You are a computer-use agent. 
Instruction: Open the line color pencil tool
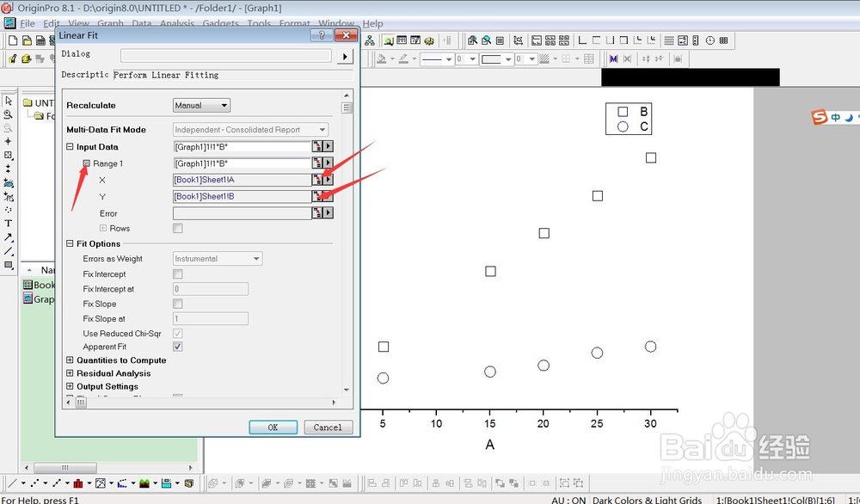point(403,58)
